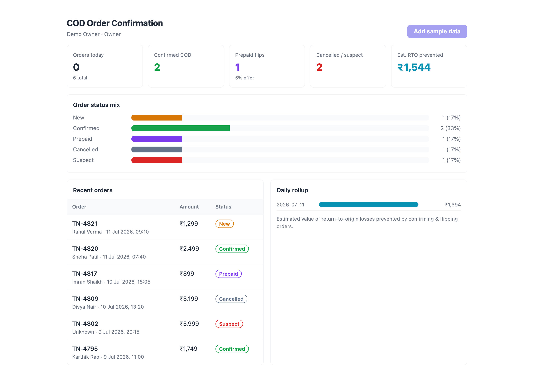
Task: Click the amount ₹5,999
Action: [189, 324]
